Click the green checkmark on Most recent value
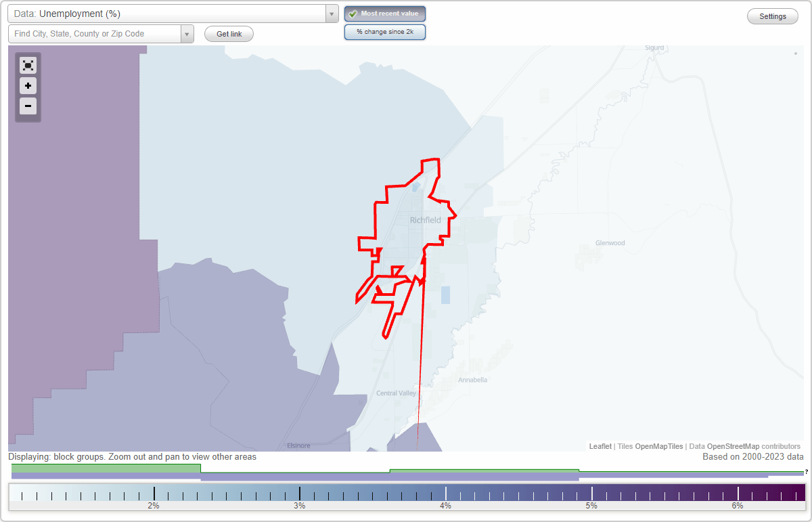Viewport: 812px width, 522px height. pyautogui.click(x=353, y=13)
